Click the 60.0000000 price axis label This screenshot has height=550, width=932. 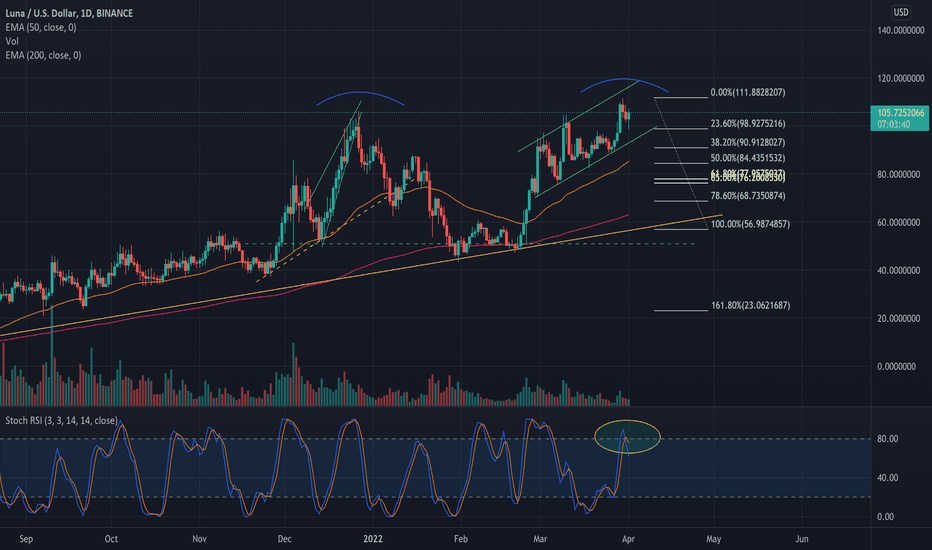[x=899, y=222]
